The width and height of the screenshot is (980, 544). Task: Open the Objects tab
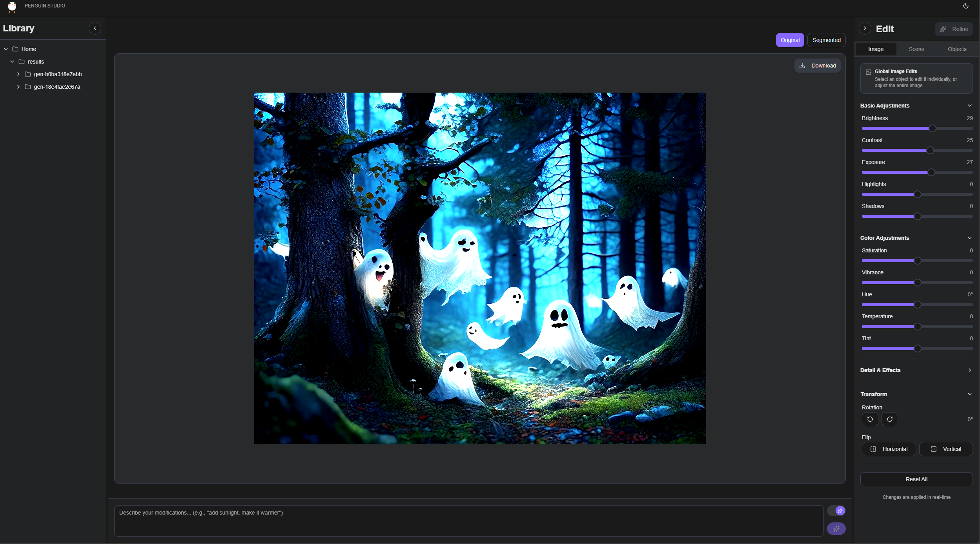click(956, 49)
